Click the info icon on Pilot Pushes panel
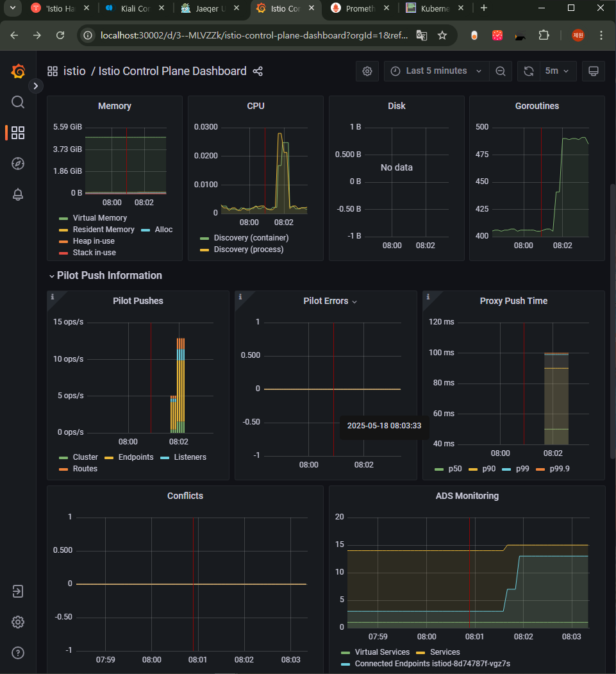The height and width of the screenshot is (674, 616). pos(53,296)
